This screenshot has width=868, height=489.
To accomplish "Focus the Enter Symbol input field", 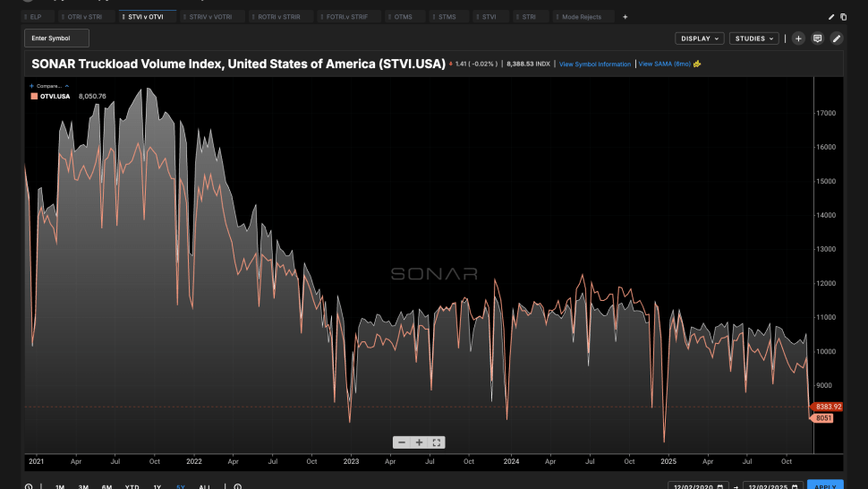I will pyautogui.click(x=56, y=39).
